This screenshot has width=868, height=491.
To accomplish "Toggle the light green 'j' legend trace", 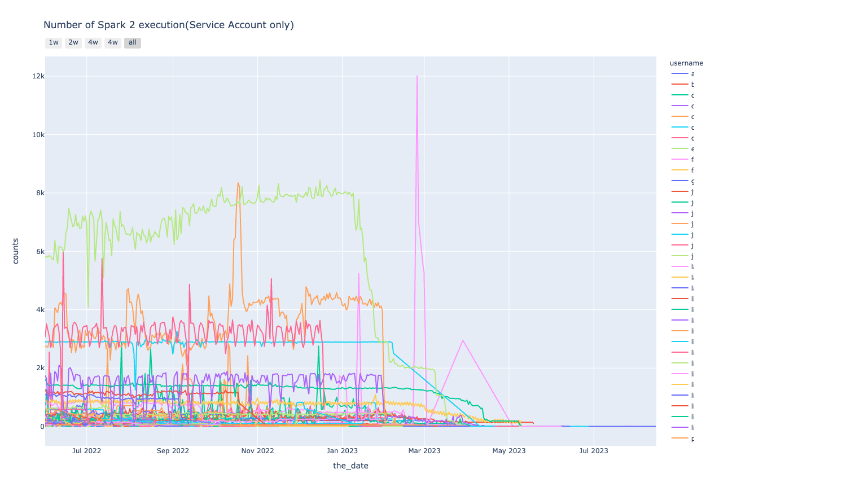I will point(683,256).
